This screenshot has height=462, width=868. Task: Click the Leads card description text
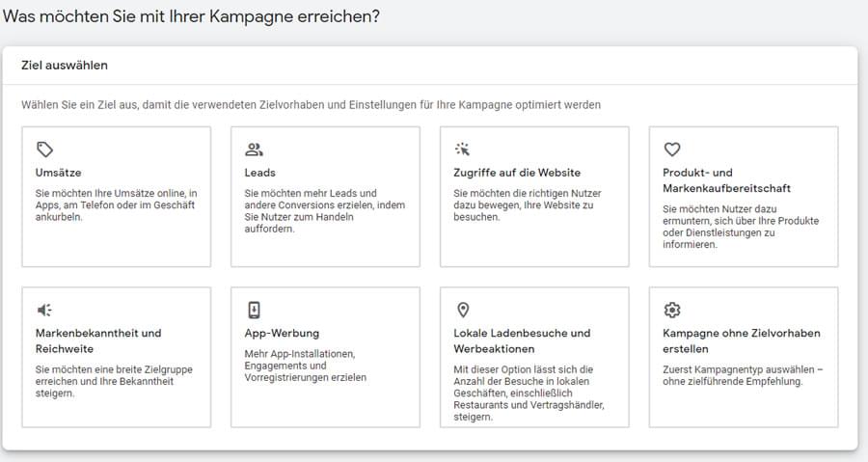click(325, 211)
